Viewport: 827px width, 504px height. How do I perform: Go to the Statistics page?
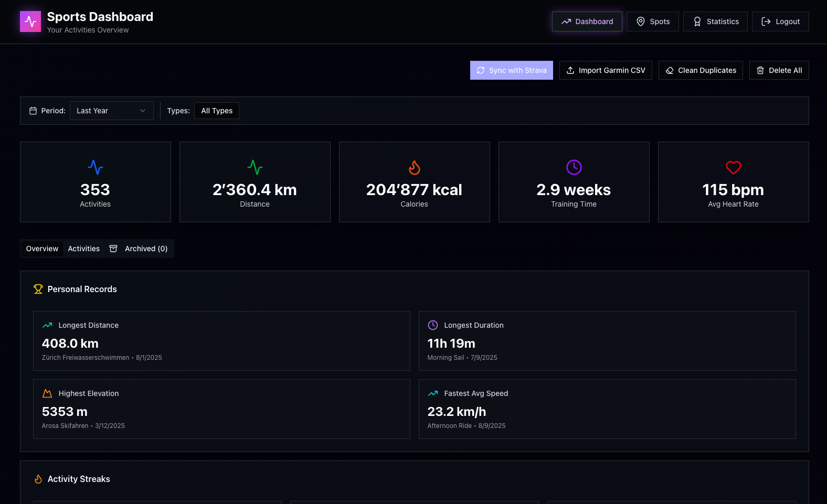715,22
